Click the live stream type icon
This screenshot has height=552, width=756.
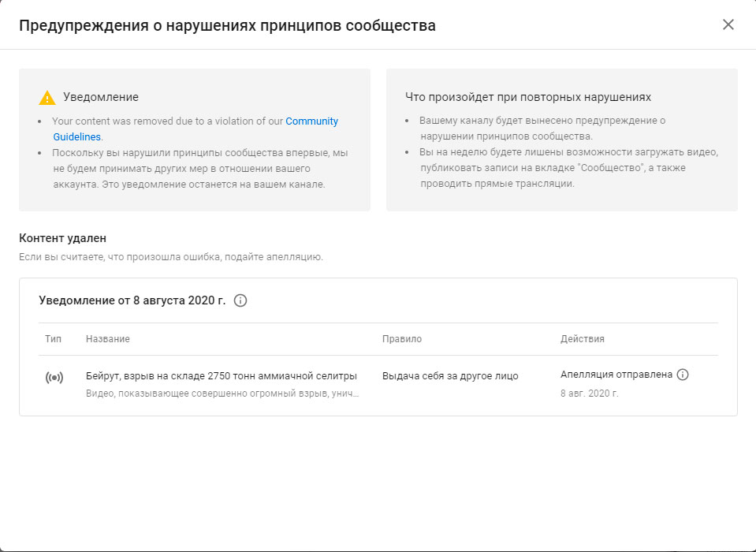[x=54, y=378]
